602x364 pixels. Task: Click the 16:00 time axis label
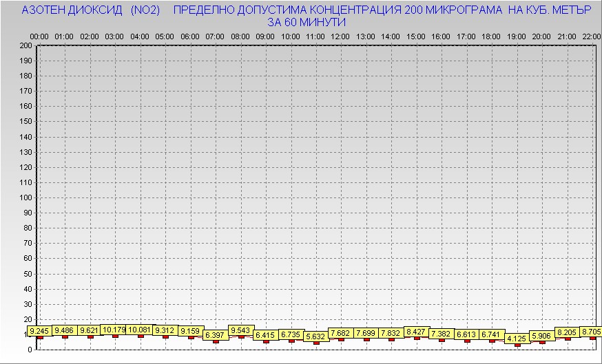point(441,37)
